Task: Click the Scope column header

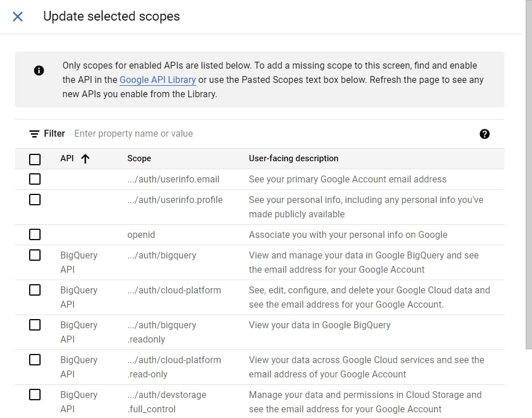Action: tap(139, 158)
